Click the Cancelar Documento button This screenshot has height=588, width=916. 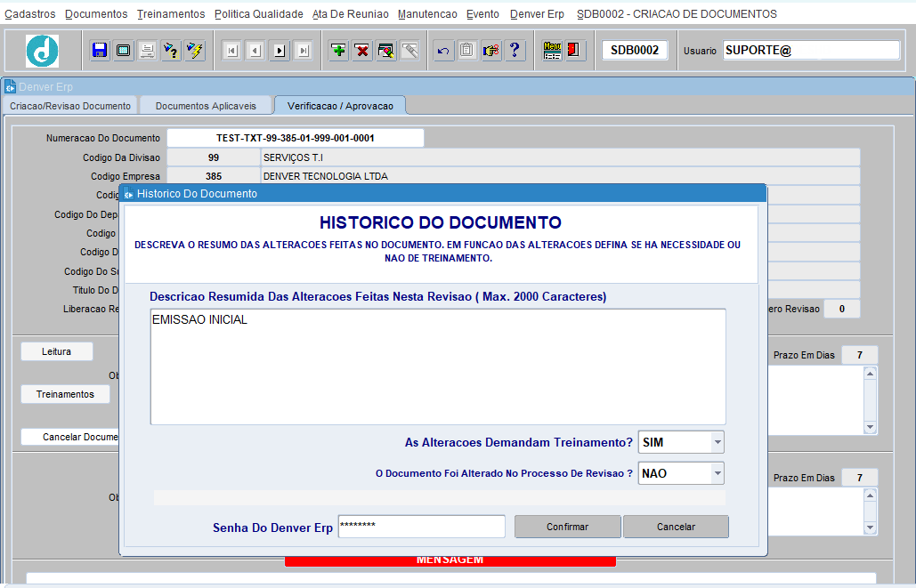point(70,437)
